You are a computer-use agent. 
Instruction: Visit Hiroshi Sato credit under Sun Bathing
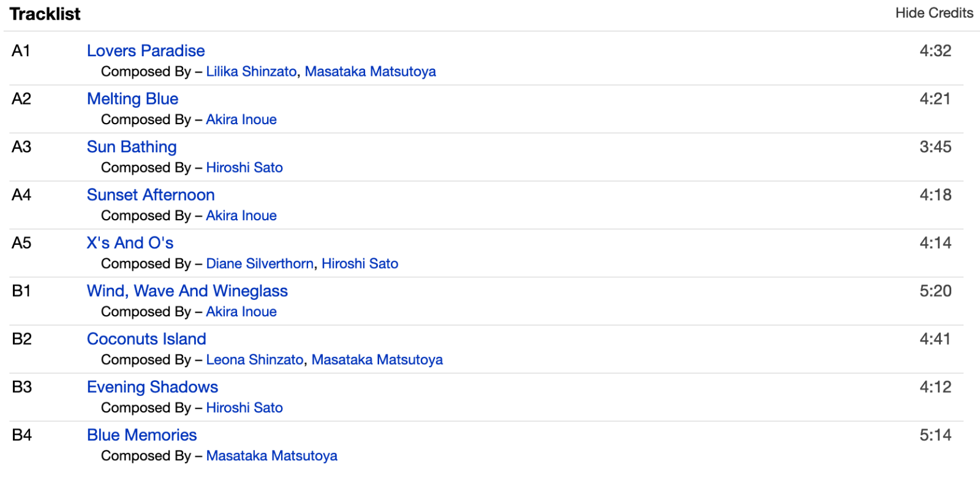[x=244, y=168]
